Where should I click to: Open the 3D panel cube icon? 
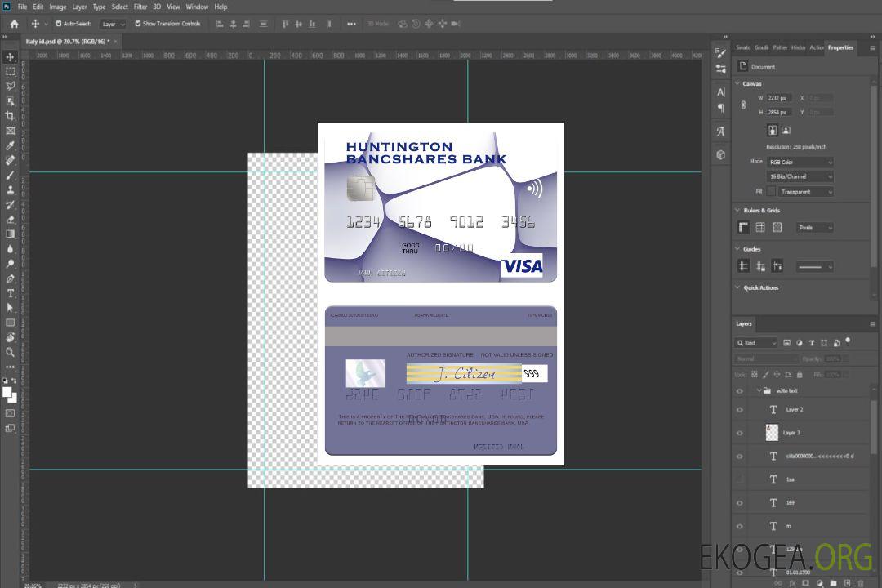tap(720, 154)
